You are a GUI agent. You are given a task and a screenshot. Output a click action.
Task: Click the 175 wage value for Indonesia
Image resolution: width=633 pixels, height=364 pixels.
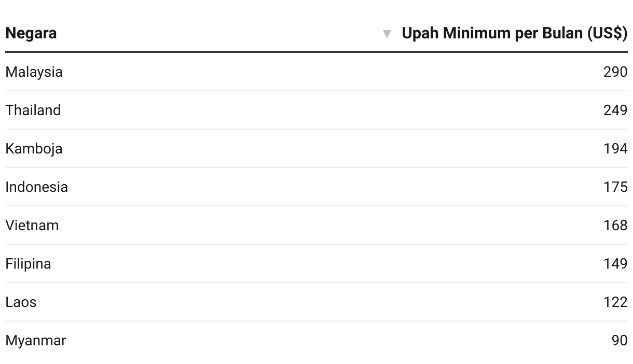615,187
